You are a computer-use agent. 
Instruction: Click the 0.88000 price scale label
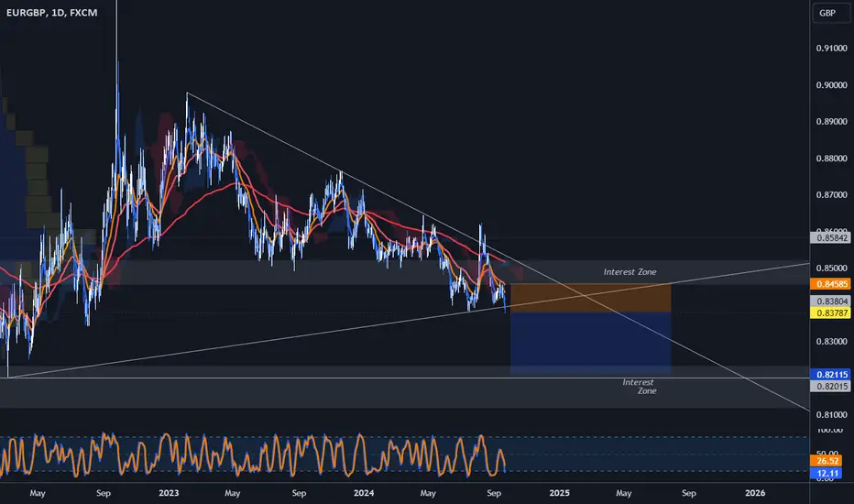pyautogui.click(x=831, y=159)
